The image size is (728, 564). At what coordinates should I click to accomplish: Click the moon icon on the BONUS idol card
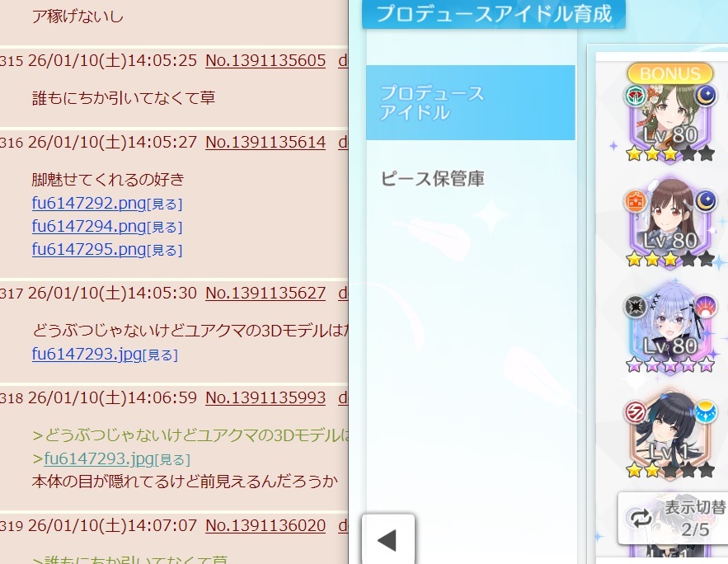[x=705, y=96]
